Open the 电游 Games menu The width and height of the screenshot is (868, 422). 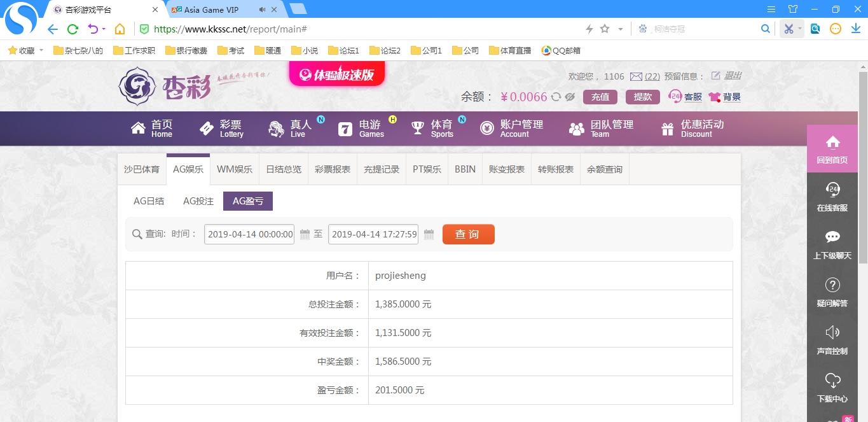[361, 129]
